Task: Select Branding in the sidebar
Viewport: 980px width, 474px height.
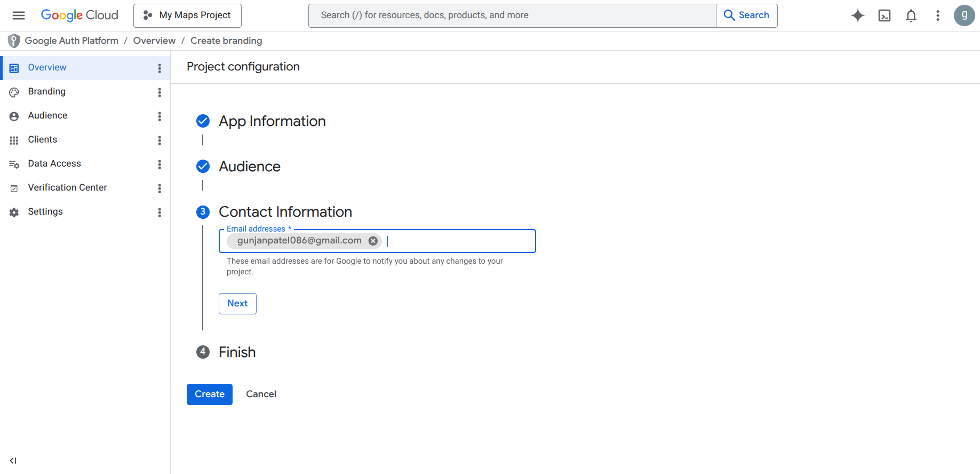Action: pyautogui.click(x=85, y=92)
